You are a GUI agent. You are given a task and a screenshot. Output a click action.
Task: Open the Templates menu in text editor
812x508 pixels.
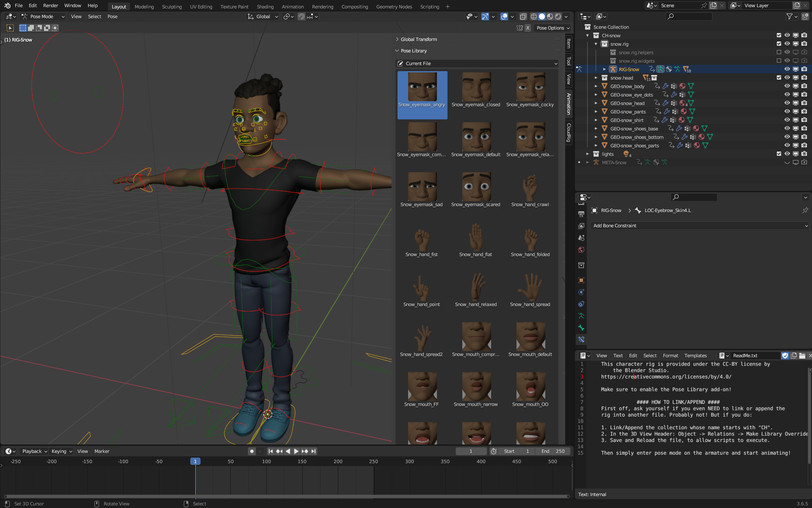click(x=695, y=356)
